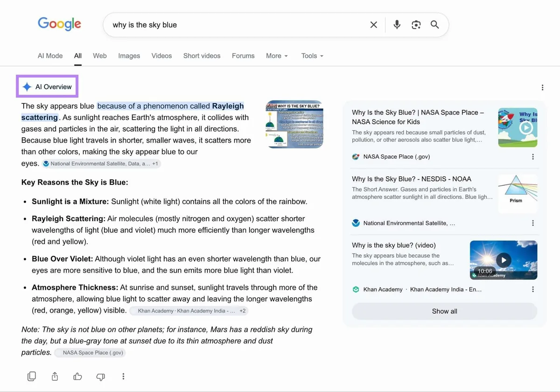This screenshot has width=560, height=392.
Task: Click the Atmosphere Thickness bullet
Action: click(175, 299)
